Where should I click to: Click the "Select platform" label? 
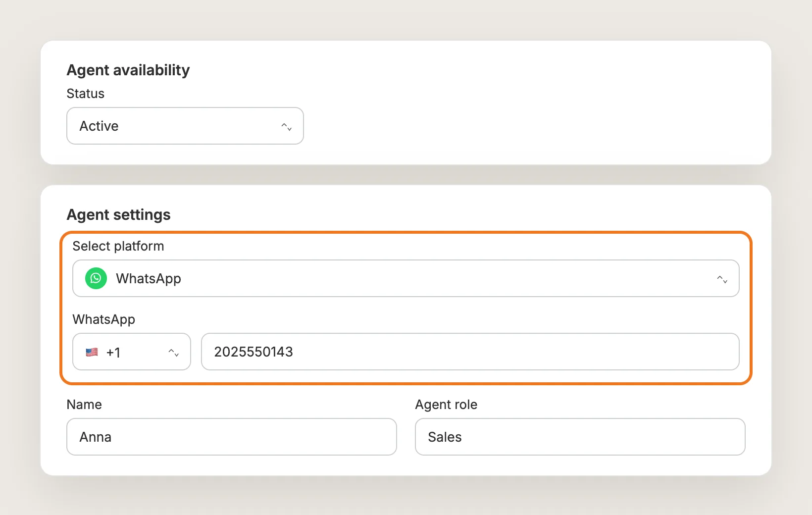(x=118, y=246)
